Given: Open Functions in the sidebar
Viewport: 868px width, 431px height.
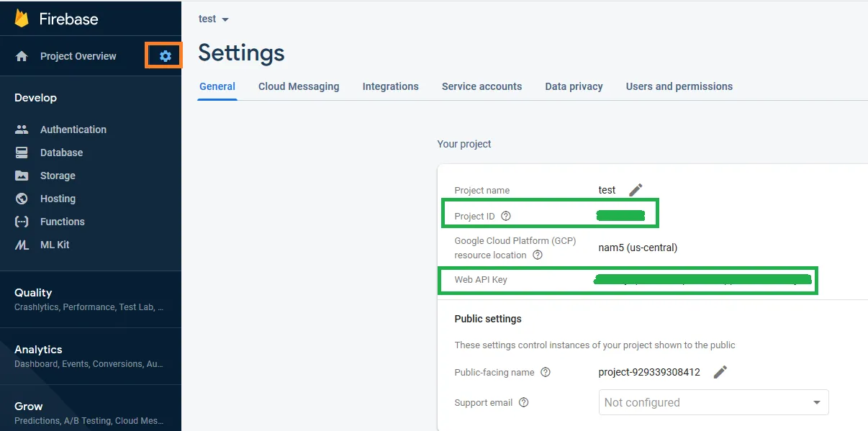Looking at the screenshot, I should tap(62, 222).
